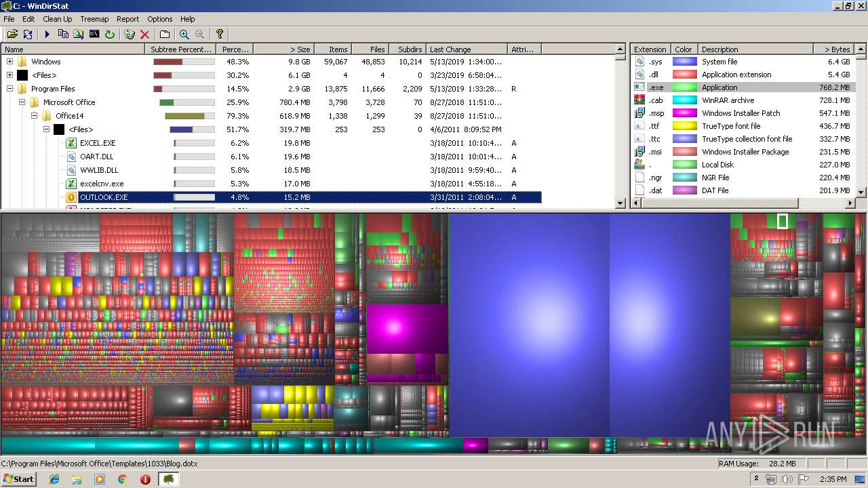Select the WWLIB.DLL row
Image resolution: width=868 pixels, height=488 pixels.
pyautogui.click(x=271, y=170)
